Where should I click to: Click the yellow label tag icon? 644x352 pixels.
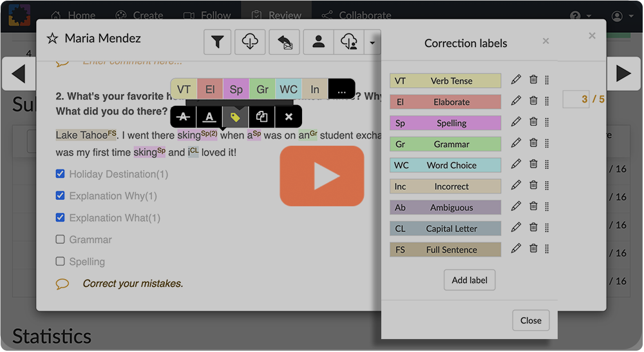pos(235,117)
